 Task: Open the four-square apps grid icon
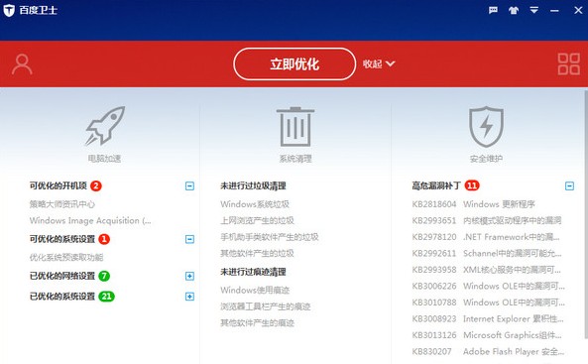click(568, 63)
